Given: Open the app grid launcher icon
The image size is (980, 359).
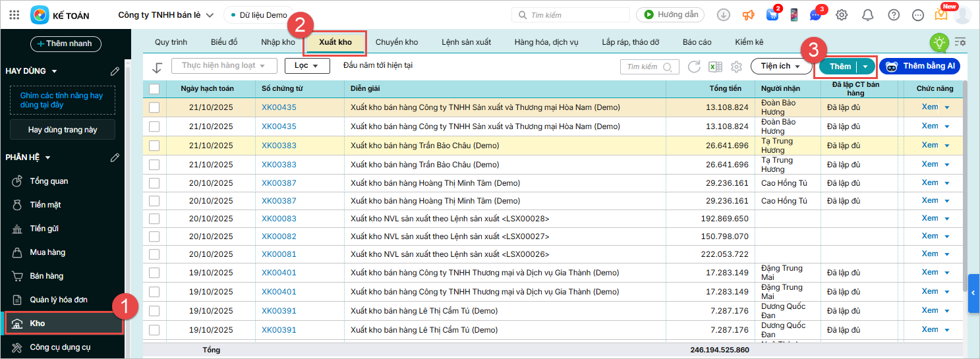Looking at the screenshot, I should (x=14, y=15).
